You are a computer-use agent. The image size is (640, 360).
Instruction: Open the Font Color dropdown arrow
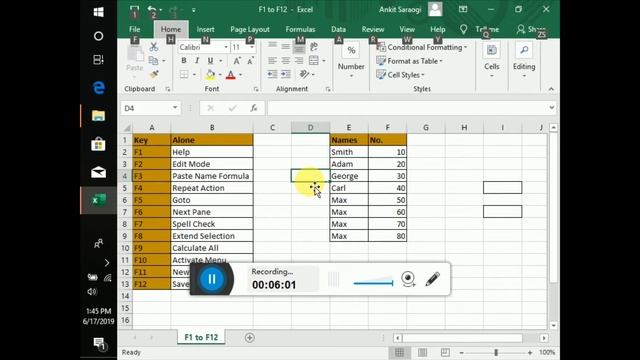[x=240, y=75]
